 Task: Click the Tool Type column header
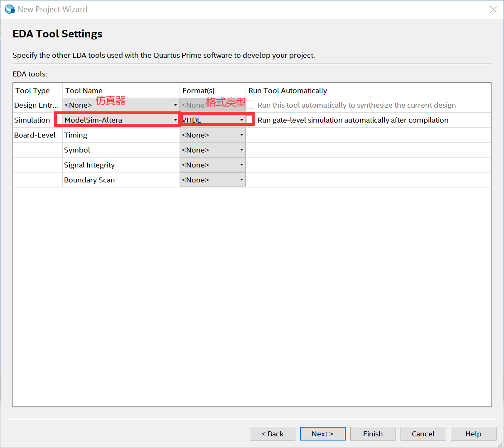coord(33,91)
